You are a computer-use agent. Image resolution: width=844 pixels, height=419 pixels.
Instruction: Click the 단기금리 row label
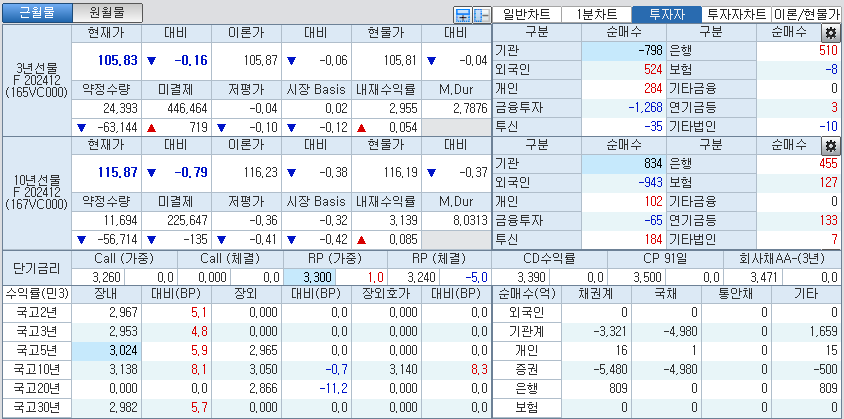[37, 268]
